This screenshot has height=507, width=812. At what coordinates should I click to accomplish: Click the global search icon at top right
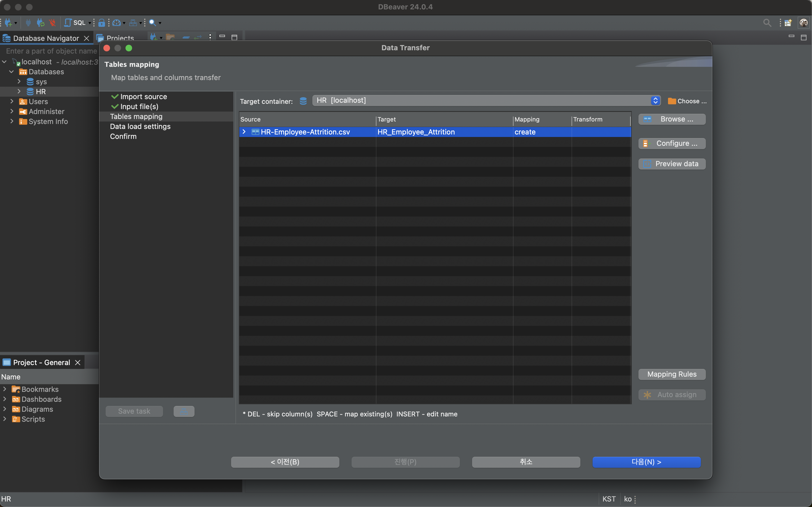(x=767, y=22)
